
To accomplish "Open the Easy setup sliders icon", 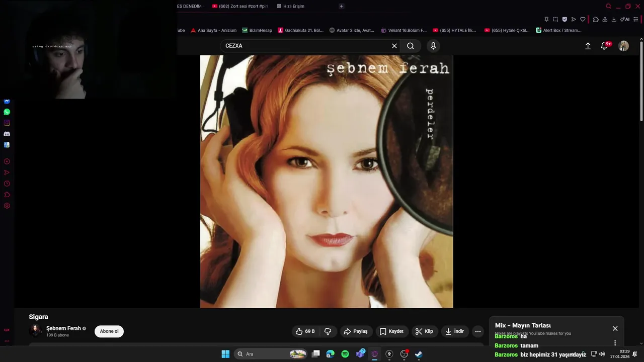I will [636, 19].
